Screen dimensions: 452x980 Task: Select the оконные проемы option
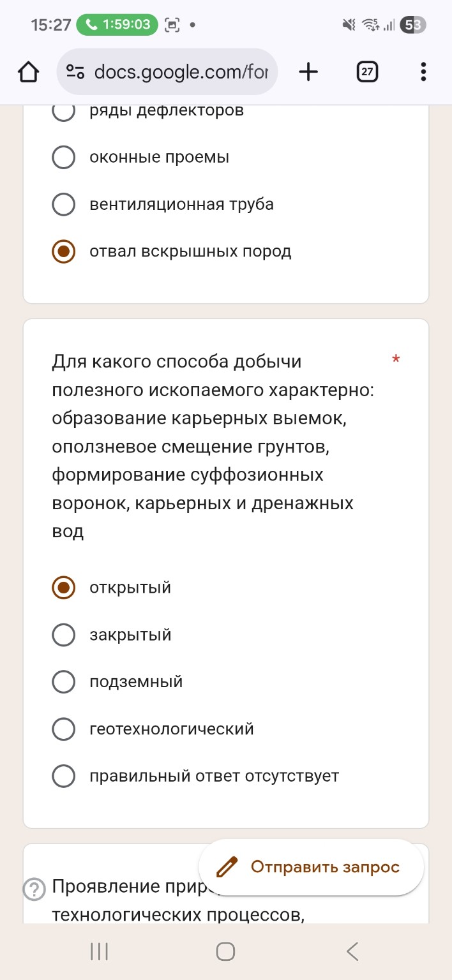63,157
